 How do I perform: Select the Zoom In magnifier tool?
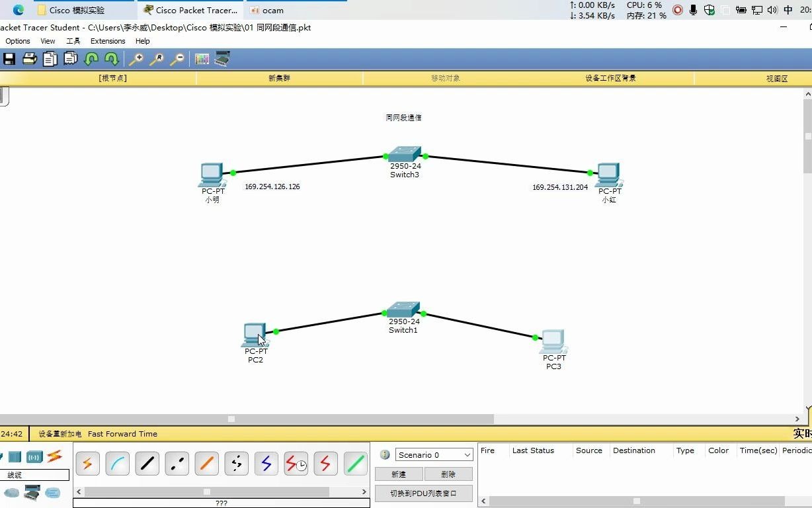tap(135, 59)
